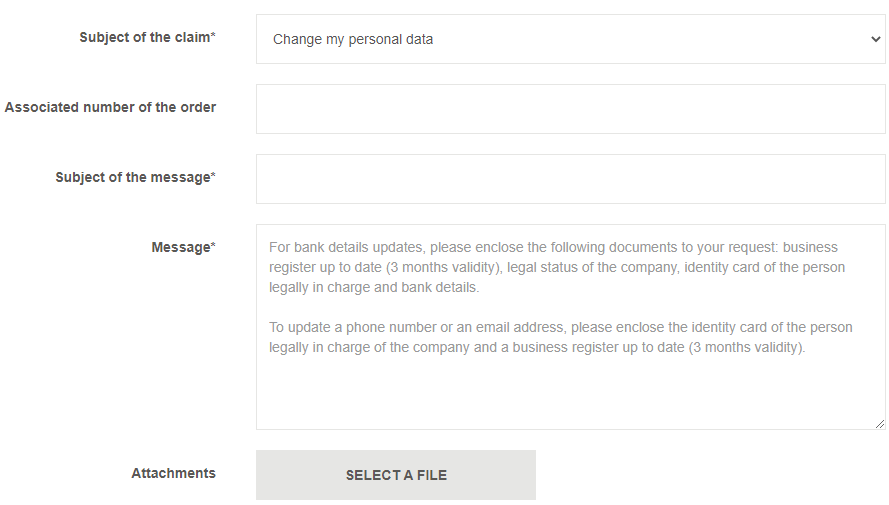Click the phone number update placeholder paragraph

[560, 337]
